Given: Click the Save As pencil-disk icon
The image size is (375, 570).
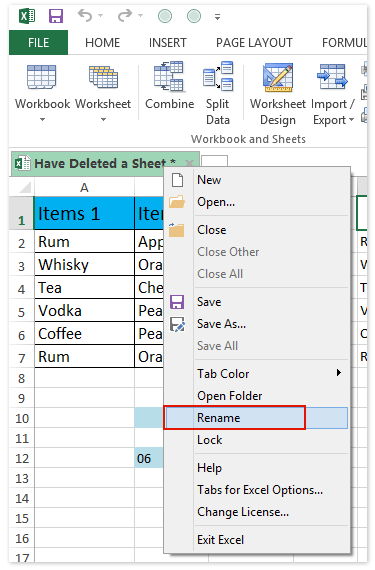Looking at the screenshot, I should pyautogui.click(x=177, y=324).
